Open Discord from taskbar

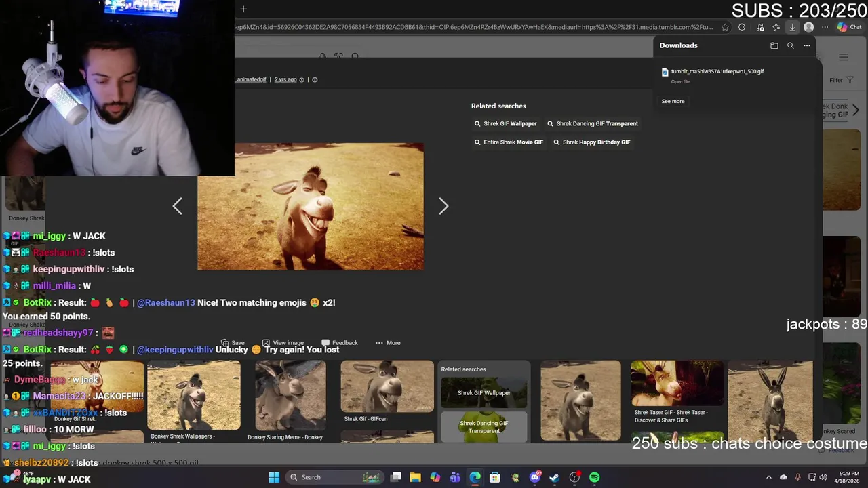(x=535, y=477)
